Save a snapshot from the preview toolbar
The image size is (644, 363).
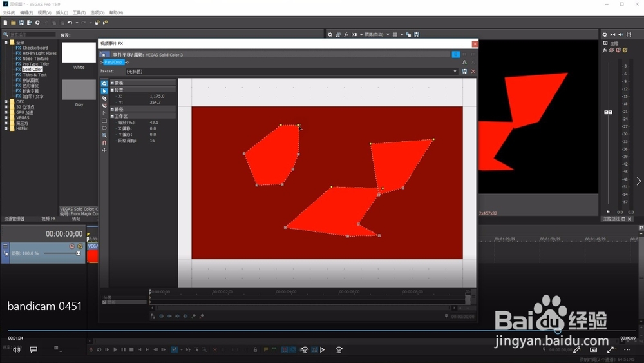click(x=417, y=35)
